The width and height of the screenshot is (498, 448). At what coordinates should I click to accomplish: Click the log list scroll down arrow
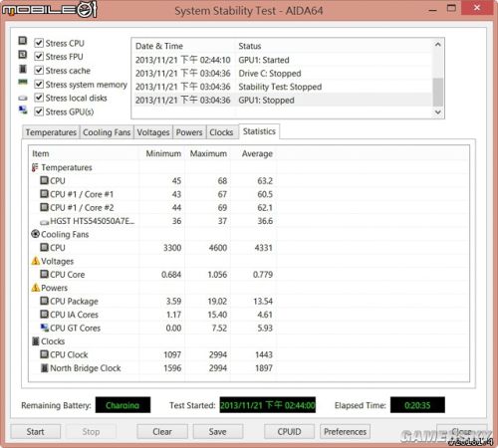(x=438, y=112)
